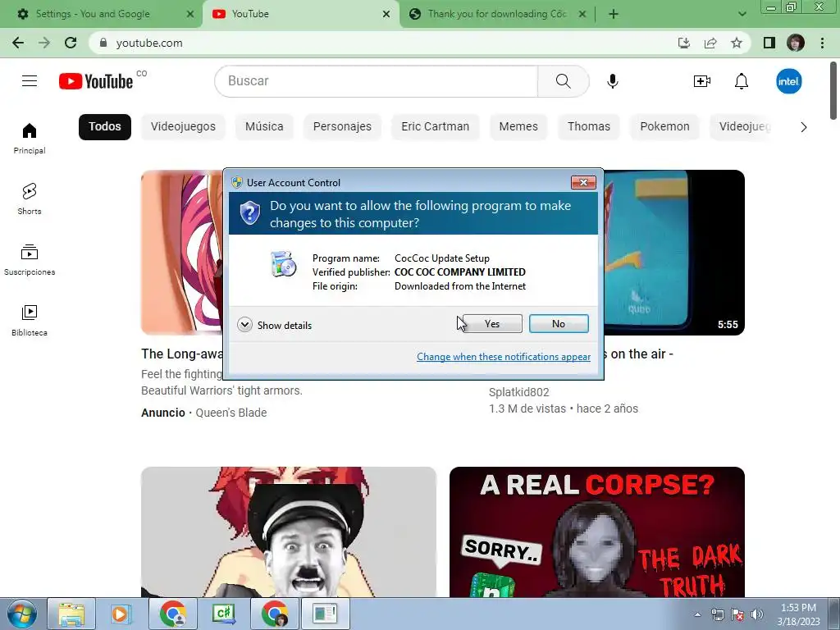Open Shorts in sidebar
840x630 pixels.
click(30, 199)
